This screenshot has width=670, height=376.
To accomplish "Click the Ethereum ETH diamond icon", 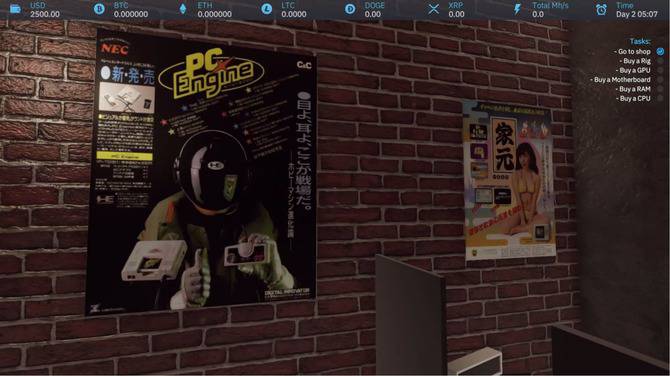I will pos(183,9).
